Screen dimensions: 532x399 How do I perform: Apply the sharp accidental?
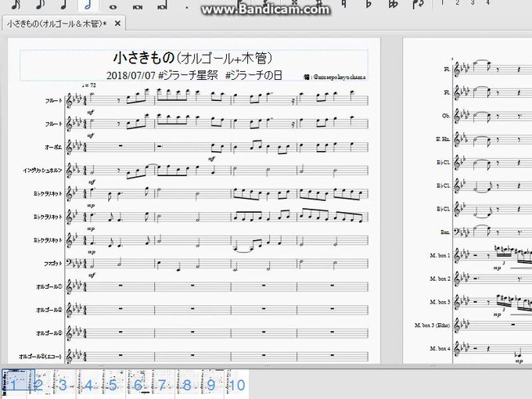319,3
